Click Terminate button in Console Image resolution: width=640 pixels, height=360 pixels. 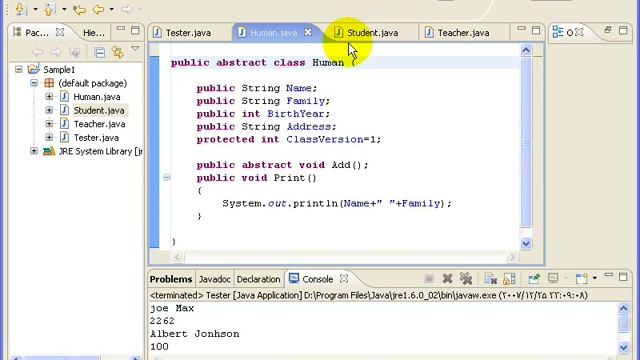[429, 279]
